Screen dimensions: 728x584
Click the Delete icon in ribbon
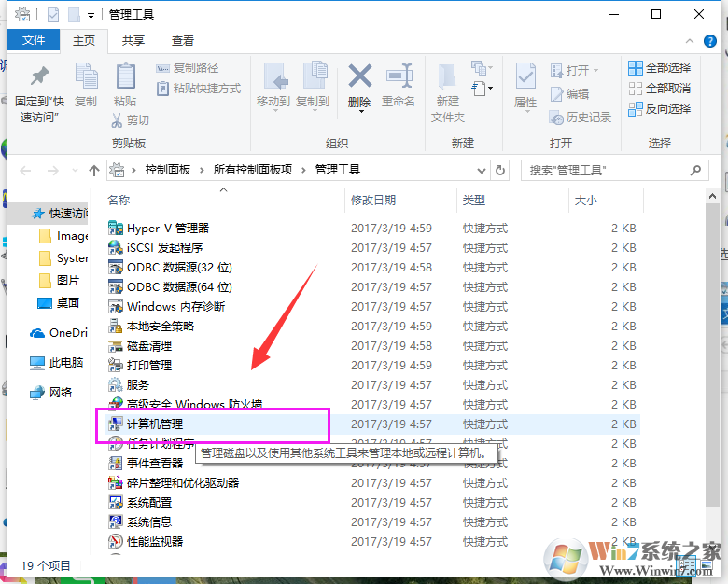359,78
